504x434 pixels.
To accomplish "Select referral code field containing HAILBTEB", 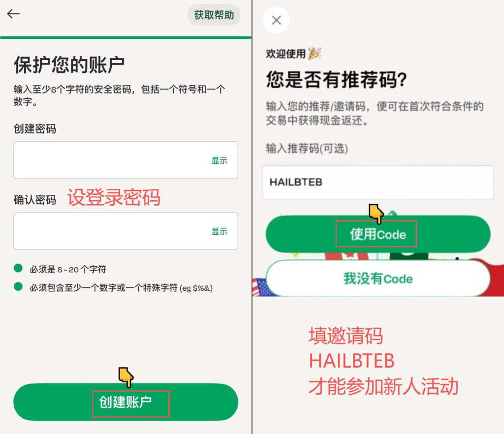I will (378, 183).
